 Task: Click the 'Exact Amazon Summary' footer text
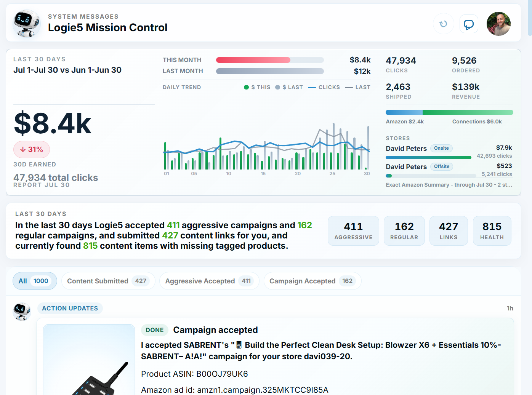point(449,185)
